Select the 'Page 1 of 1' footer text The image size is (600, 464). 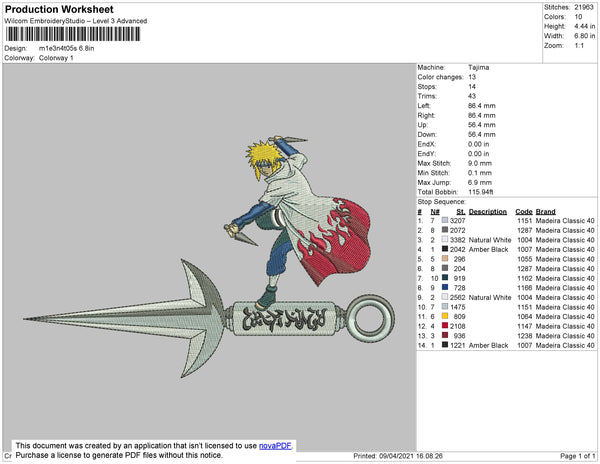pos(577,456)
